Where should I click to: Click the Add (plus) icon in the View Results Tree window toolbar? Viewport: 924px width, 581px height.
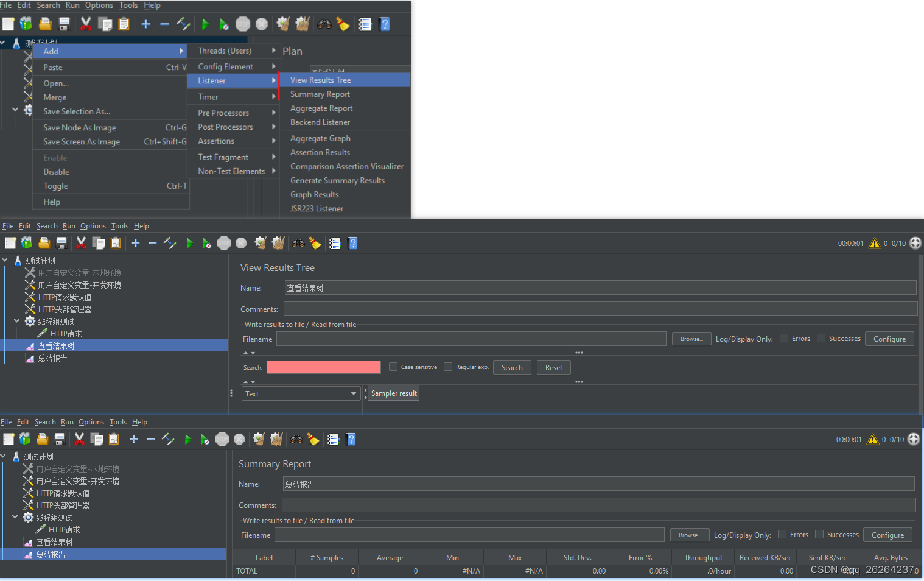click(136, 243)
